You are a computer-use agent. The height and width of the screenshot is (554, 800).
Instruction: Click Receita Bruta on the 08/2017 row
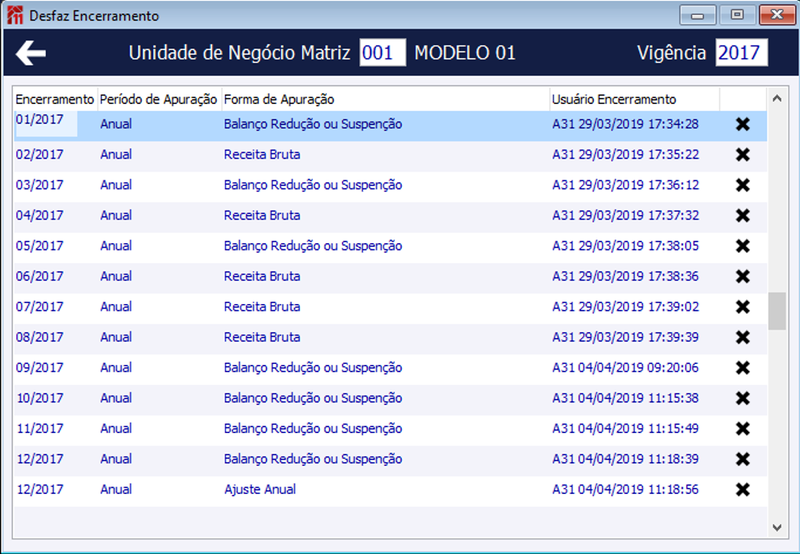(262, 337)
